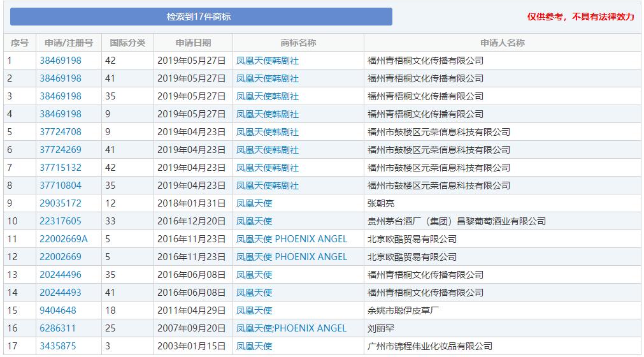
Task: Open registration number 20244493
Action: (61, 293)
